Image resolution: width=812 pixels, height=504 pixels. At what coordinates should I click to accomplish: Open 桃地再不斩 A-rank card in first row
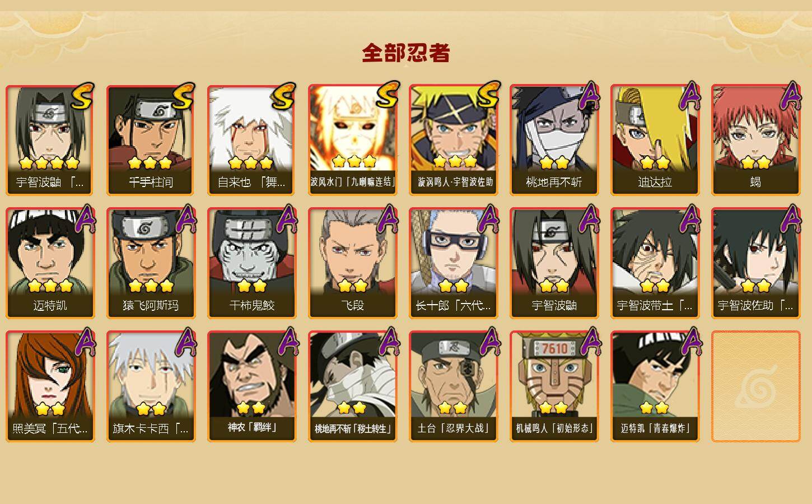tap(554, 140)
